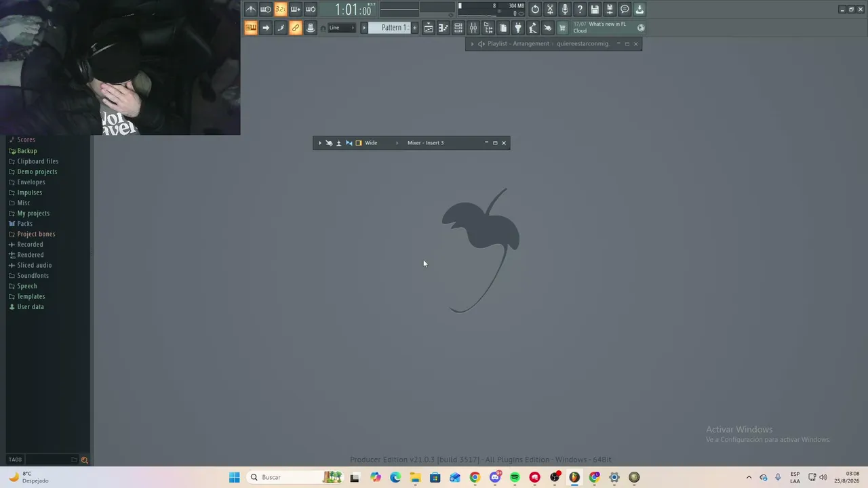This screenshot has width=868, height=488.
Task: Toggle multilink to controllers button
Action: 296,28
